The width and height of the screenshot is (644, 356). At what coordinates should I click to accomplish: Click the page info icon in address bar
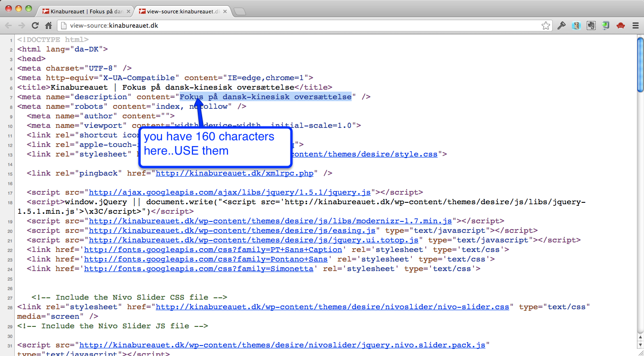[64, 26]
